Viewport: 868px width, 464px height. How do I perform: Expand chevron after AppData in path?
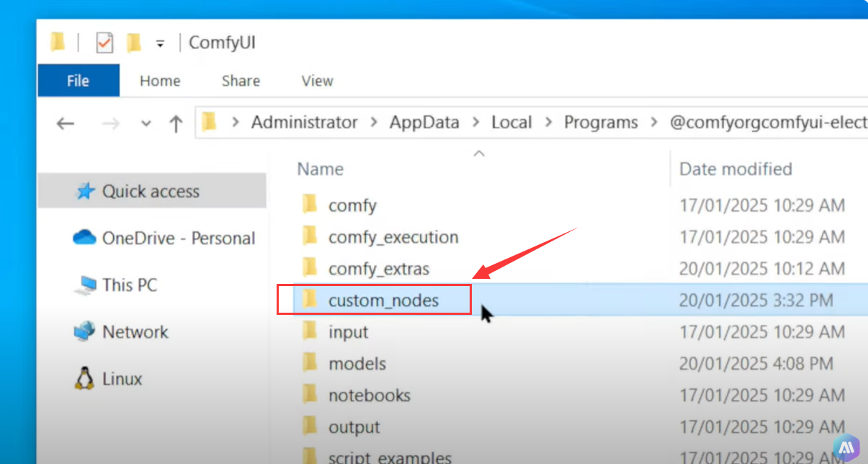tap(475, 123)
